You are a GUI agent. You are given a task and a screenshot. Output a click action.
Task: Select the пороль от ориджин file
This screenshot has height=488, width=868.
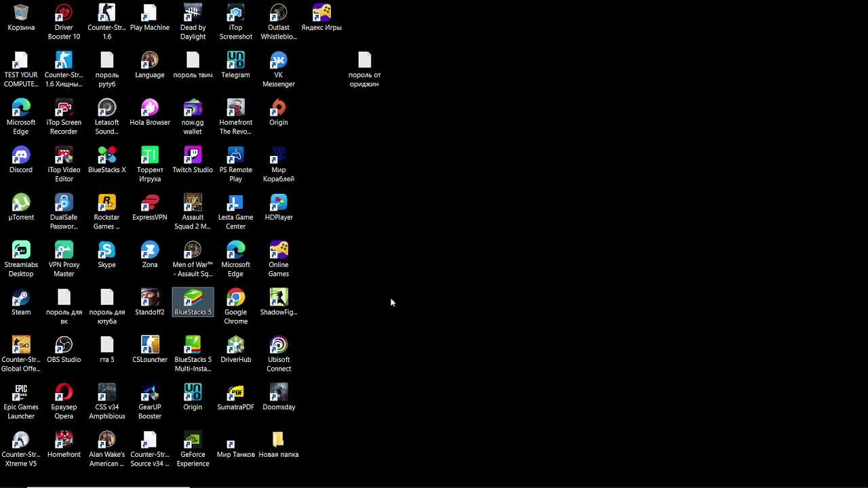click(365, 70)
